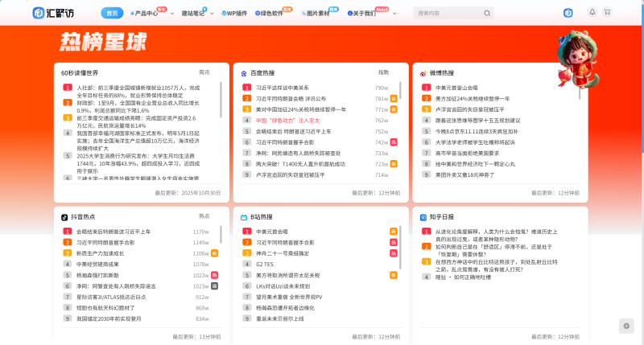The width and height of the screenshot is (644, 345).
Task: Click the Baidu paw icon beside 百度热搜
Action: [x=244, y=73]
